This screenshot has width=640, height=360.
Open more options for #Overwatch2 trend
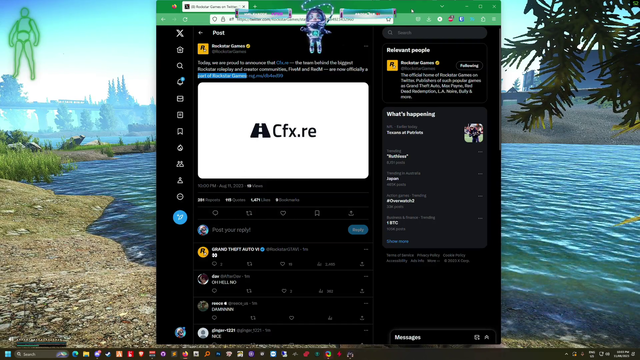tap(480, 196)
